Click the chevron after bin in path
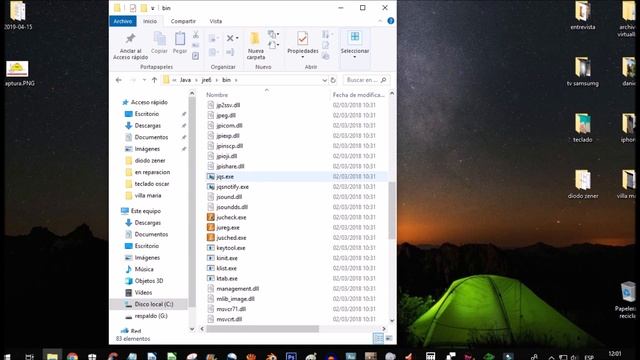This screenshot has width=640, height=360. pos(236,80)
